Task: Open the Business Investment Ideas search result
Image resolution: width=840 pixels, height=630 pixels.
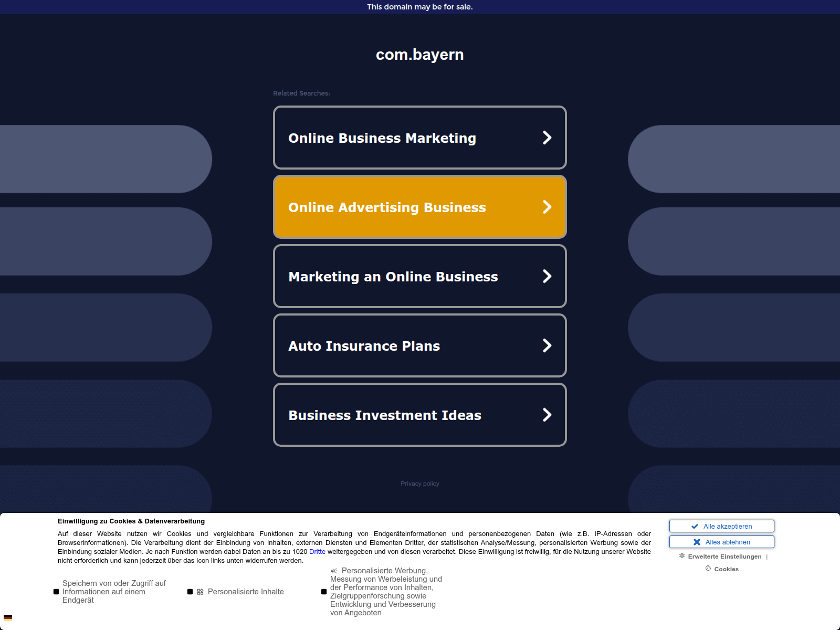Action: 420,415
